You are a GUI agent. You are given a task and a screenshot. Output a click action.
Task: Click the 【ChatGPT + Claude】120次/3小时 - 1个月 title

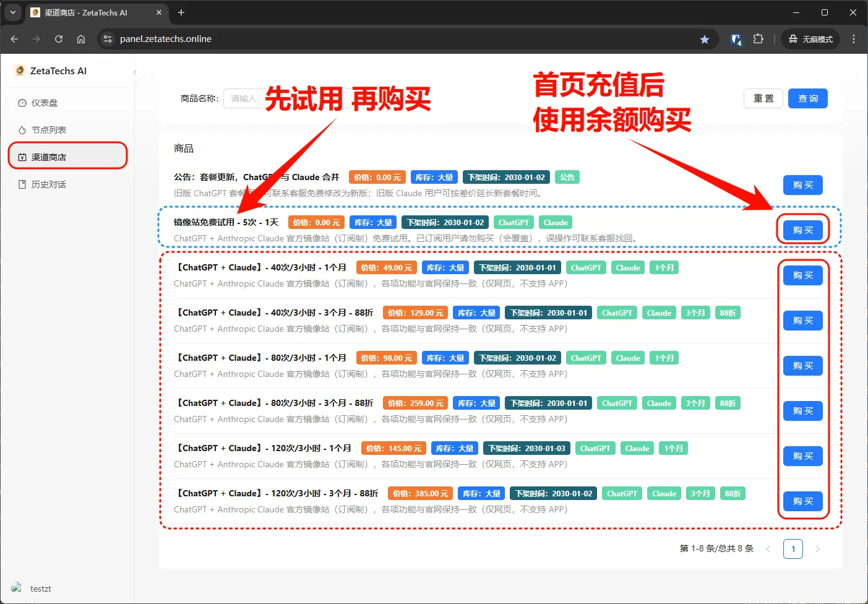tap(263, 448)
